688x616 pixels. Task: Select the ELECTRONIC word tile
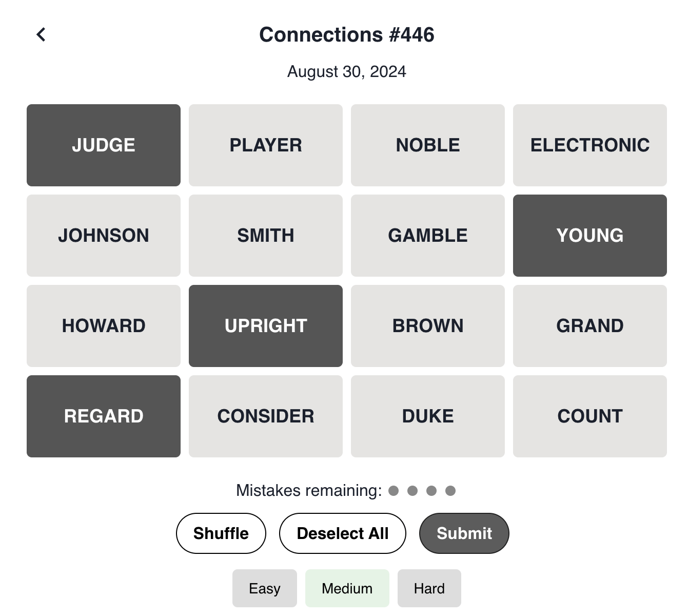[589, 145]
